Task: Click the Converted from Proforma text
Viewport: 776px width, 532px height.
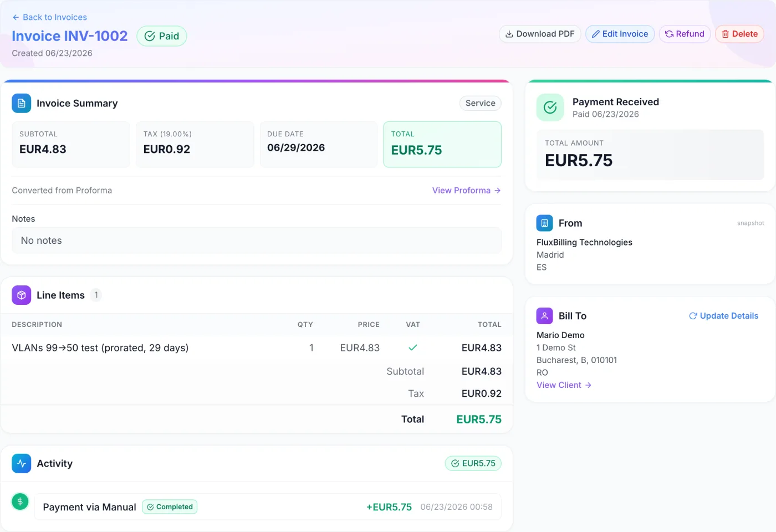Action: 62,190
